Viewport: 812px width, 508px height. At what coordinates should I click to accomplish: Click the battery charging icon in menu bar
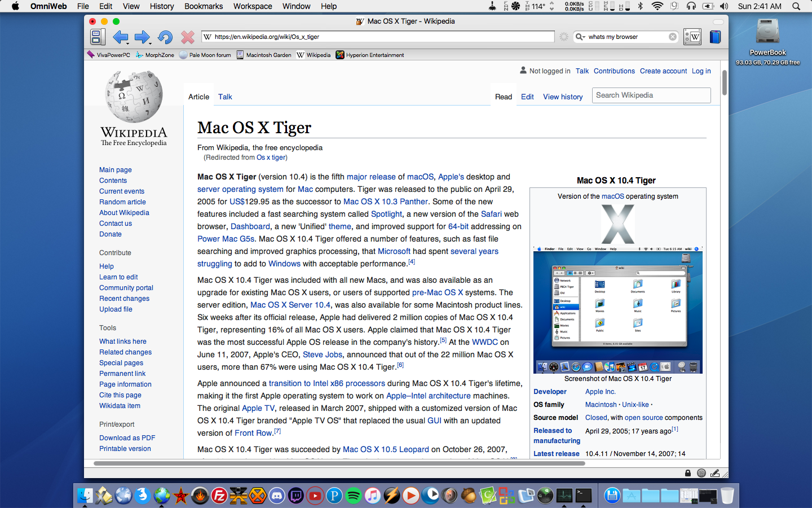(x=708, y=6)
